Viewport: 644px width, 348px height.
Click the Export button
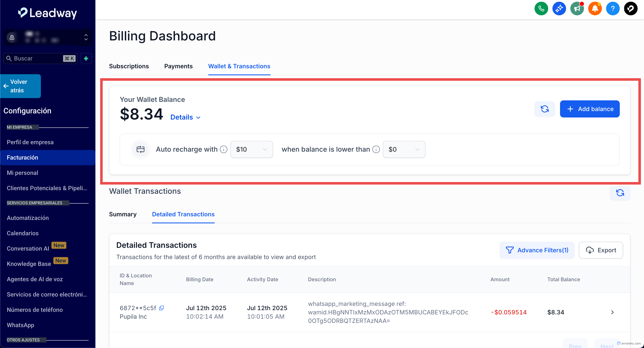point(601,250)
